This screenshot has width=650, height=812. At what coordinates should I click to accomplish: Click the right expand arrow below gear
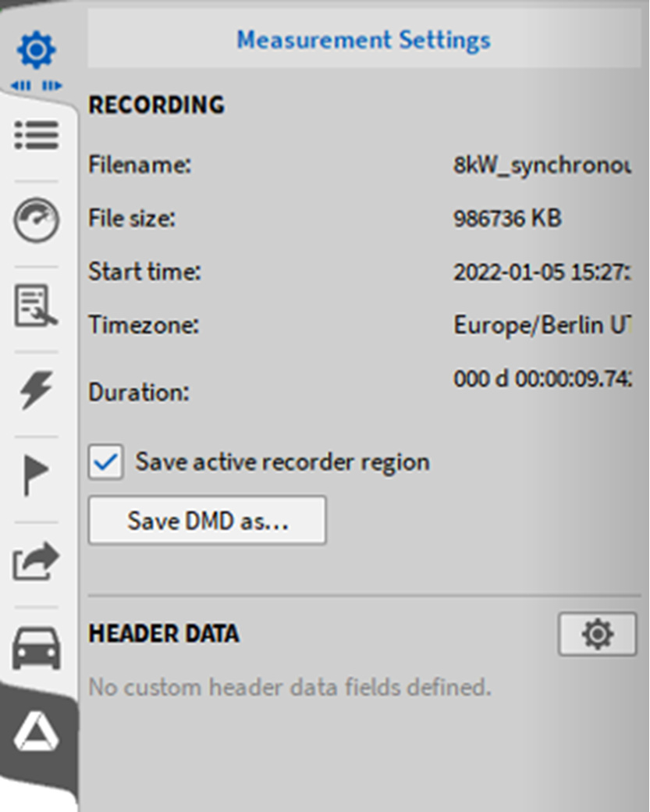[52, 86]
